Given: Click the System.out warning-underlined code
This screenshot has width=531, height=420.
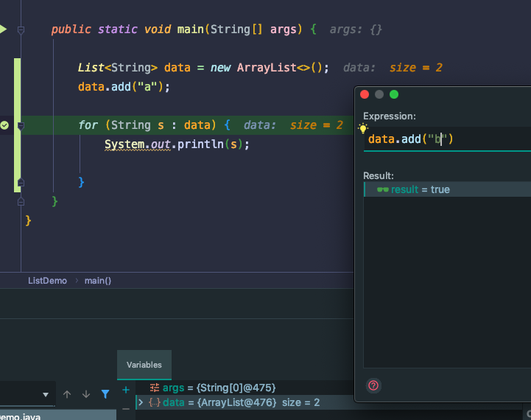Looking at the screenshot, I should click(x=138, y=144).
